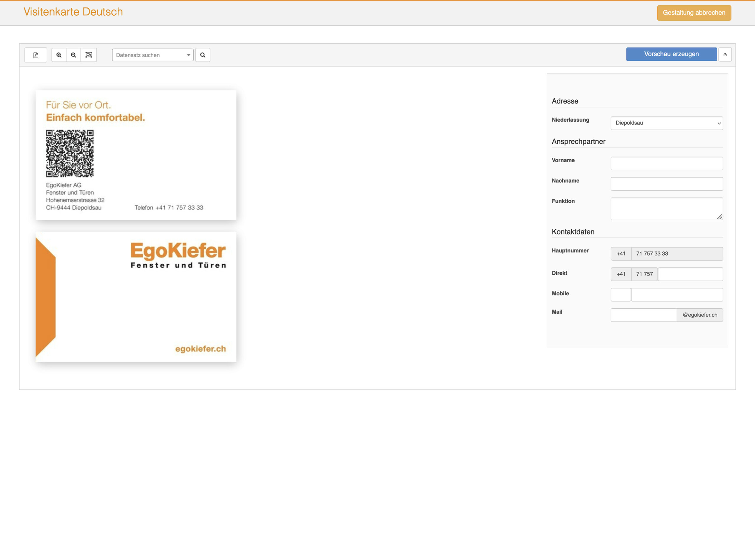755x560 pixels.
Task: Zoom in on the business card preview
Action: tap(59, 55)
